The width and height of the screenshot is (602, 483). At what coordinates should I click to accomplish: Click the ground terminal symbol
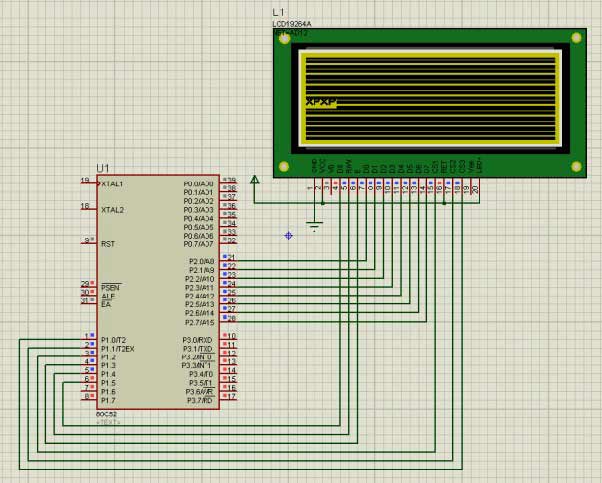(x=316, y=226)
